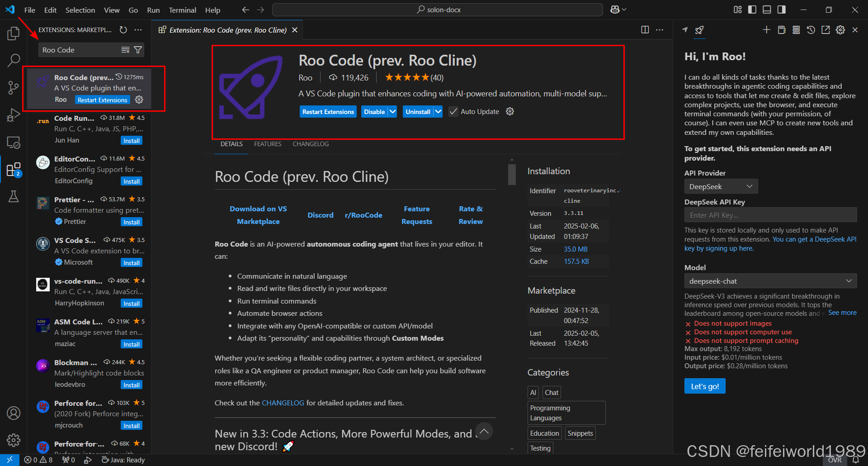Image resolution: width=868 pixels, height=466 pixels.
Task: Open the File menu
Action: (30, 10)
